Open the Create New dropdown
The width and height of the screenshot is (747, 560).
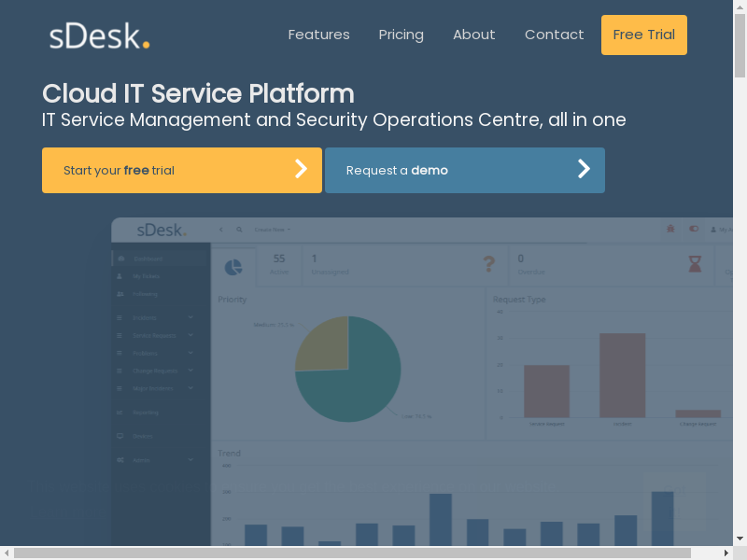click(x=273, y=229)
